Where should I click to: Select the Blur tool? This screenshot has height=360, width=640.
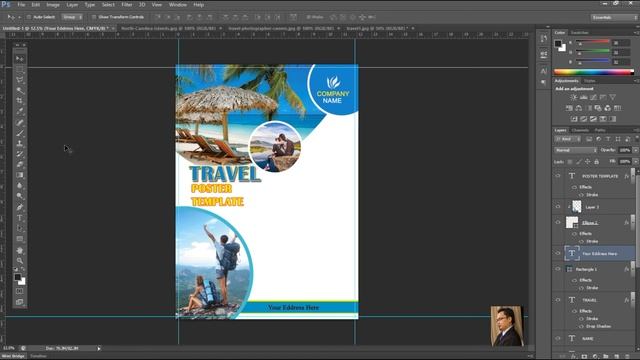click(20, 186)
